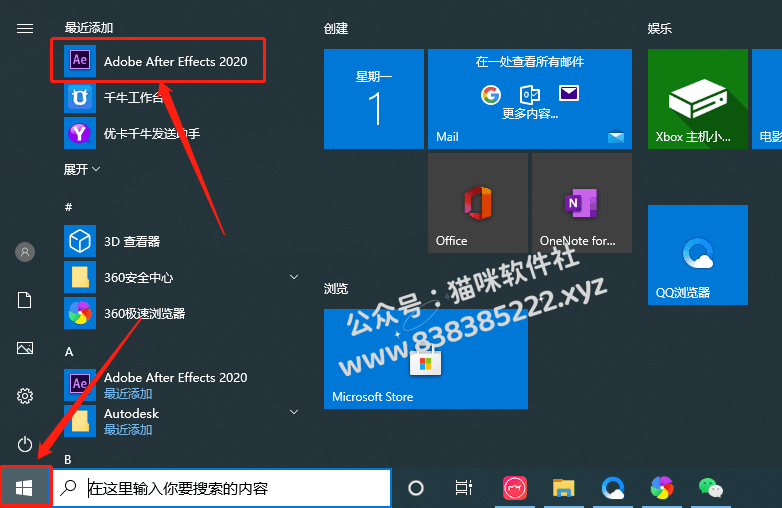Click the taskbar search box
Screen dimensions: 782x508
click(222, 488)
